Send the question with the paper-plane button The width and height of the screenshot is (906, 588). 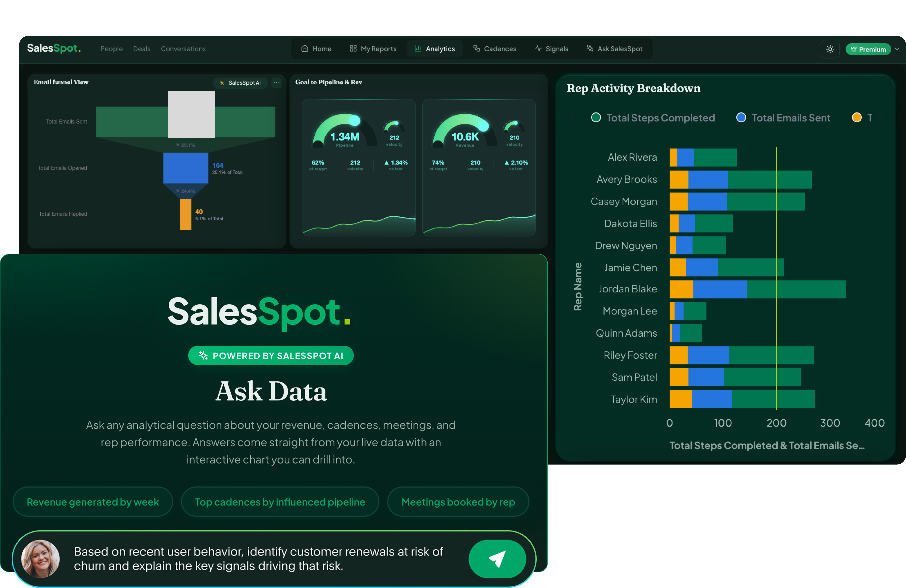coord(497,559)
